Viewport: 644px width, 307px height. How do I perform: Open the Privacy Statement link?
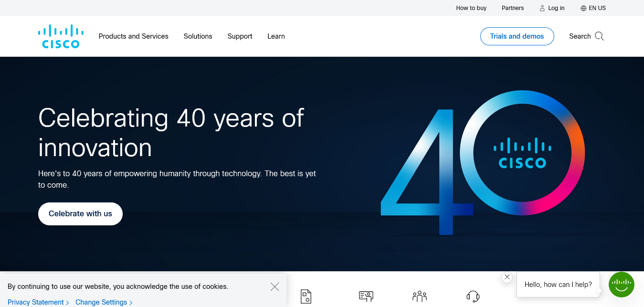38,302
